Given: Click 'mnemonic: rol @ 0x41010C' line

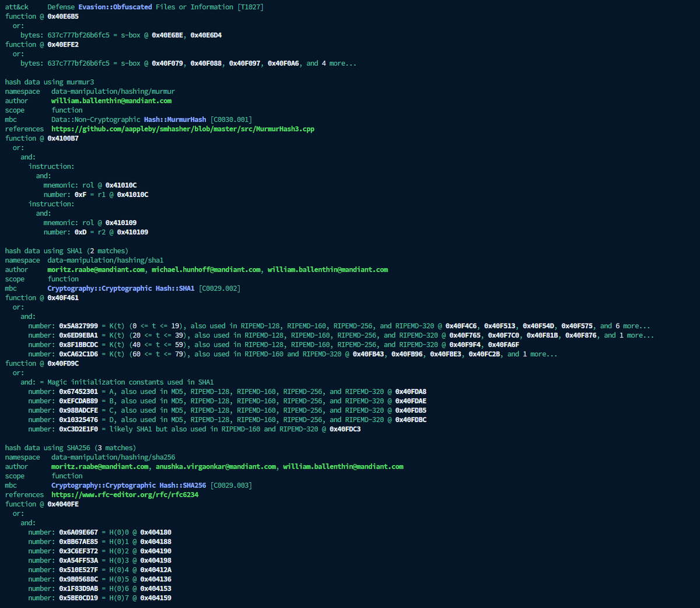Looking at the screenshot, I should point(90,185).
